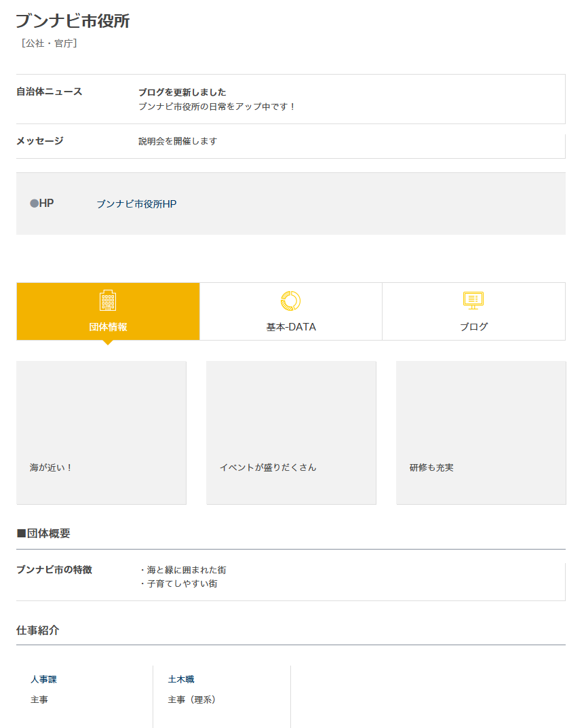This screenshot has width=584, height=728.
Task: Select the 海が近い！ card
Action: [101, 432]
